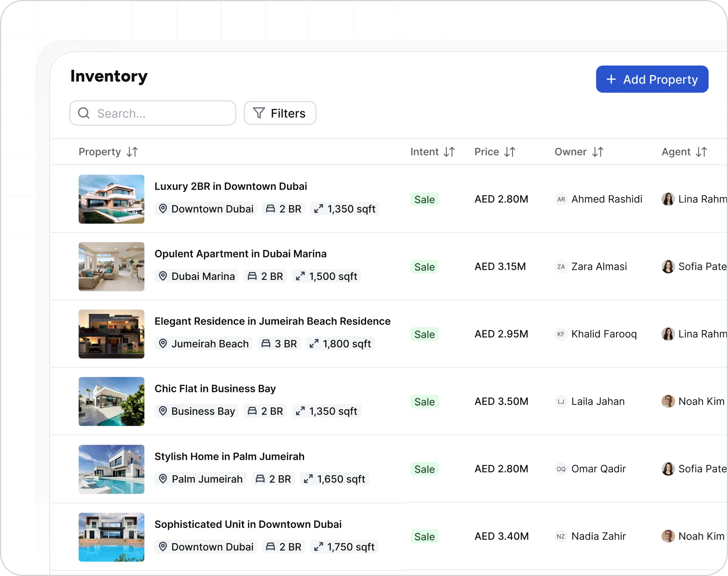Open Opulent Apartment in Dubai Marina listing

click(x=241, y=254)
